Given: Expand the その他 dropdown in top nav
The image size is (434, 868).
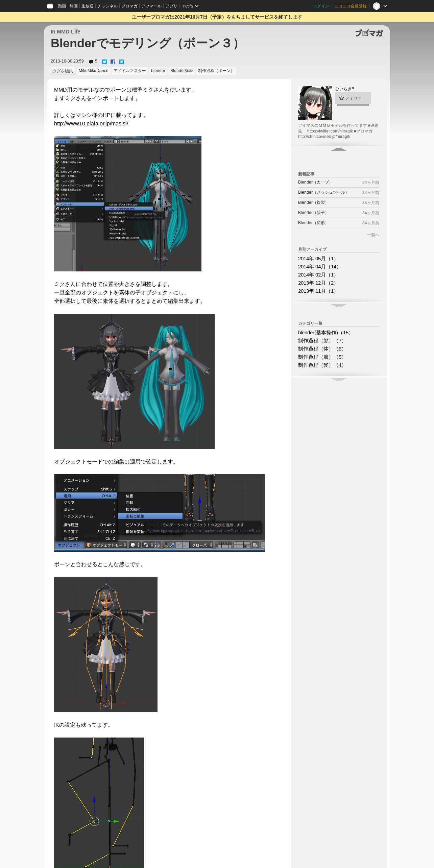Looking at the screenshot, I should [x=190, y=6].
